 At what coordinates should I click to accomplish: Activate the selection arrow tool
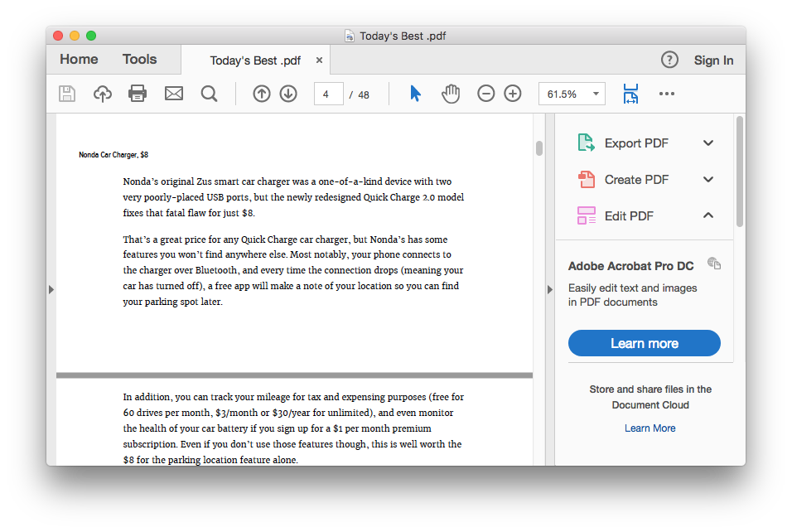pyautogui.click(x=415, y=94)
